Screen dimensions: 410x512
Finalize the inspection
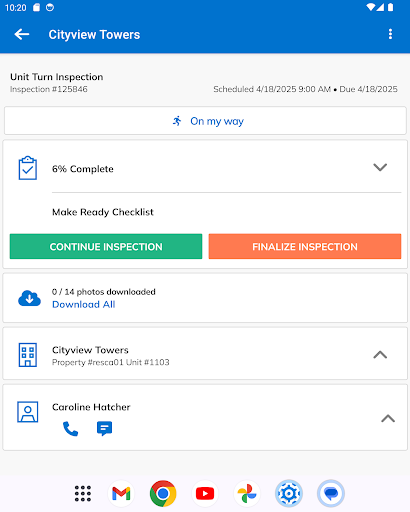(305, 246)
